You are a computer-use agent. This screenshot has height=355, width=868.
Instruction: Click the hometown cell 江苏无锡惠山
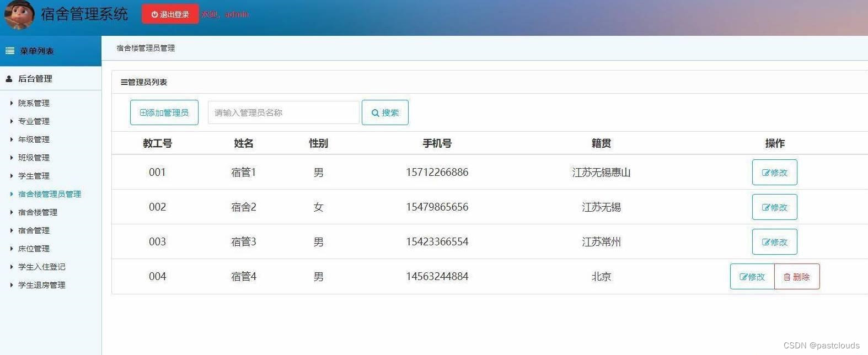click(x=601, y=173)
